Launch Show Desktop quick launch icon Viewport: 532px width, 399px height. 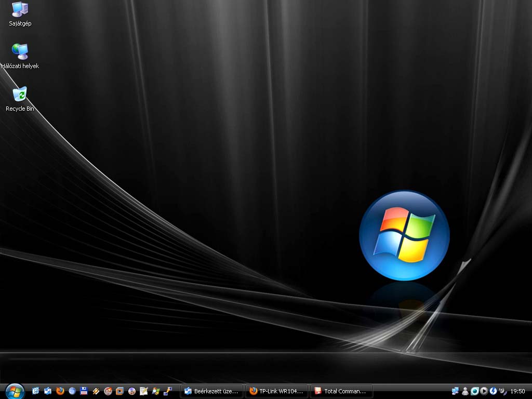tap(36, 391)
